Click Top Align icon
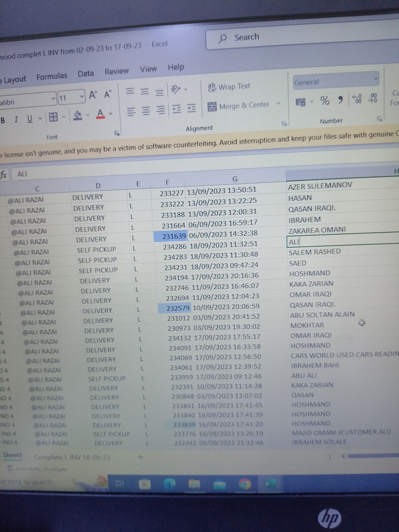 (130, 91)
